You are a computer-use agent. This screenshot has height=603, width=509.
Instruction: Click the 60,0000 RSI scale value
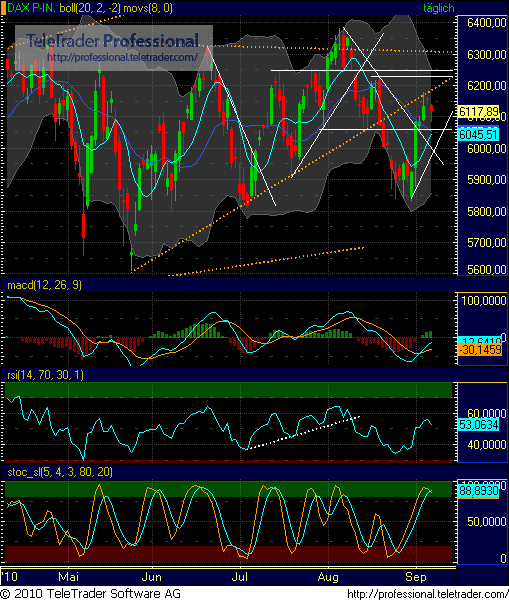point(487,414)
